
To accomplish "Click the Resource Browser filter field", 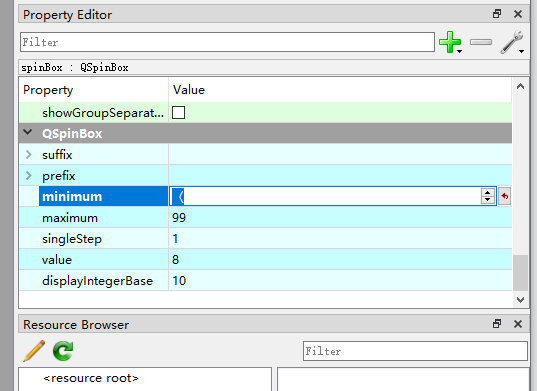I will [x=415, y=351].
